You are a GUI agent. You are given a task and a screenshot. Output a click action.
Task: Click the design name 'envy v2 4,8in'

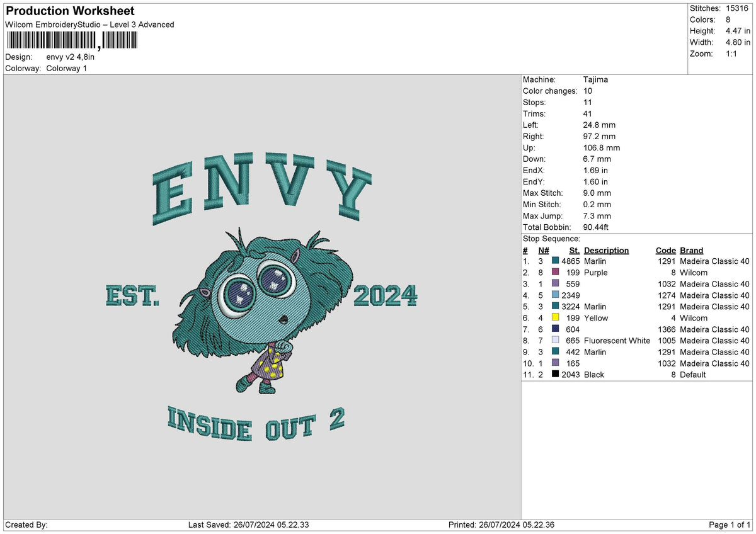[x=71, y=57]
